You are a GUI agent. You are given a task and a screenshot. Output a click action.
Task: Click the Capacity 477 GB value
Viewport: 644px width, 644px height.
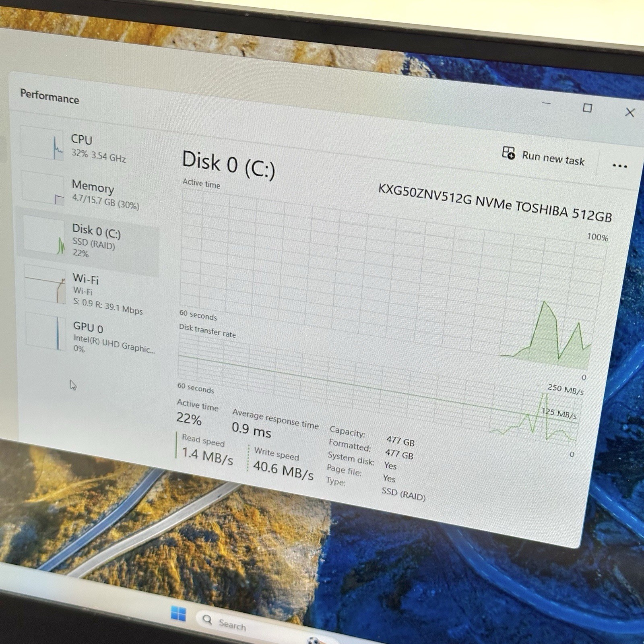400,441
